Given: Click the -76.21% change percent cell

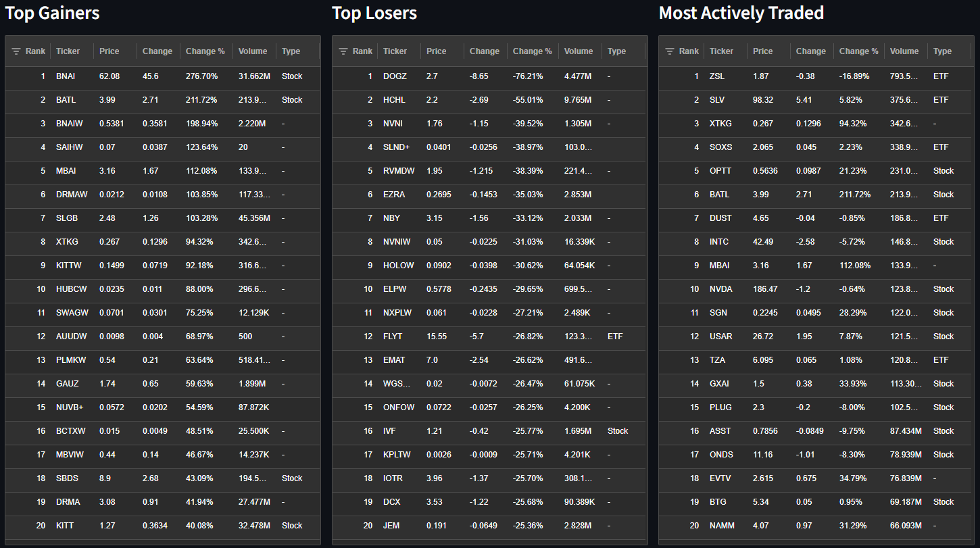Looking at the screenshot, I should coord(529,76).
